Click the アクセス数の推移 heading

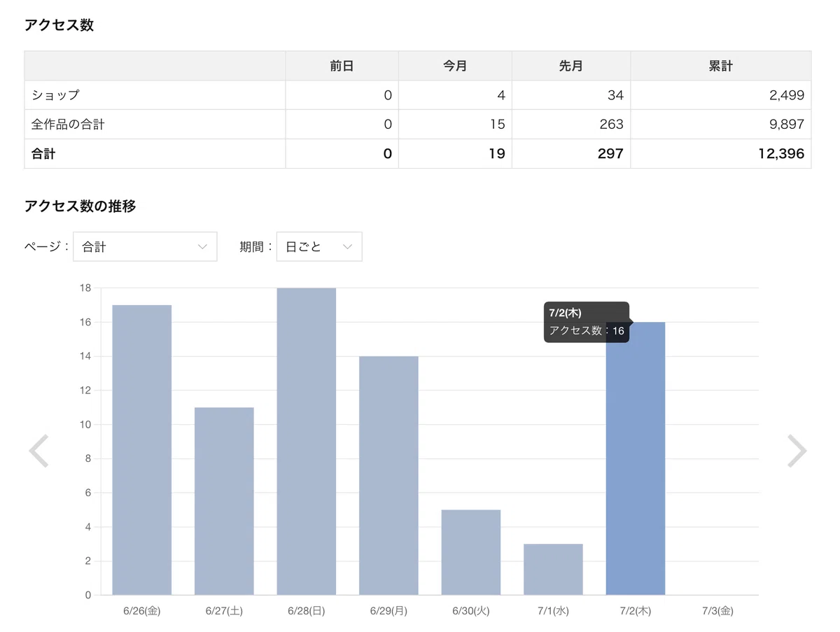(80, 206)
